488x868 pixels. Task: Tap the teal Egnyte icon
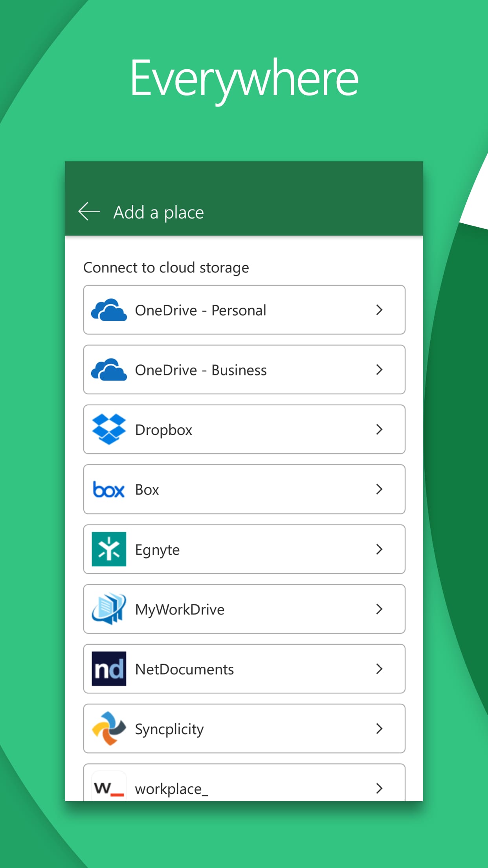(x=109, y=549)
